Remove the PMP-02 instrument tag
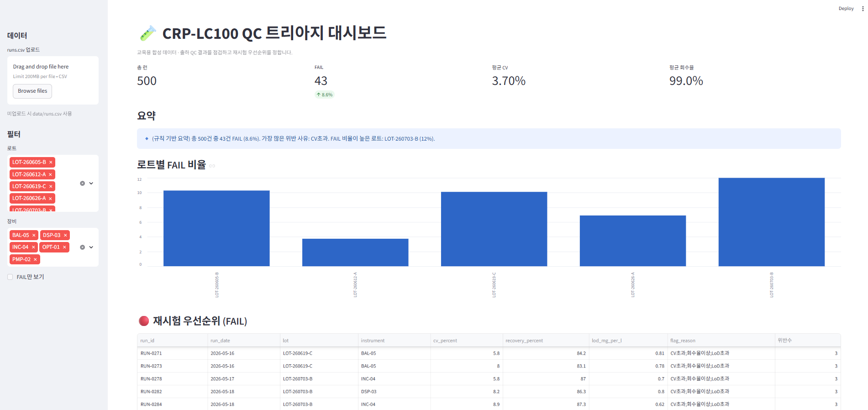This screenshot has height=410, width=868. (35, 259)
